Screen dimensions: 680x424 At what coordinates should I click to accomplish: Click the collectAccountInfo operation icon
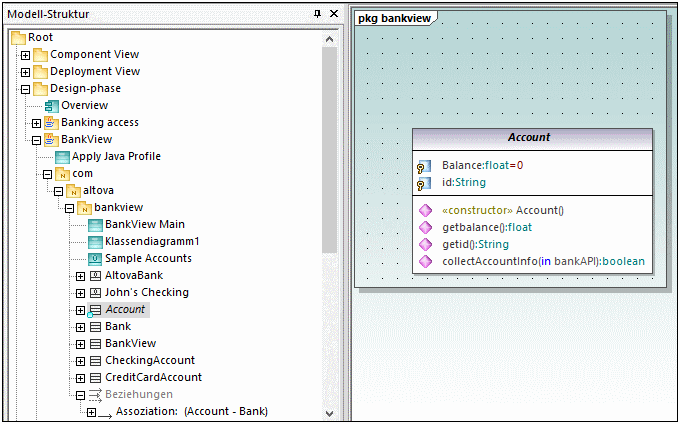pyautogui.click(x=425, y=262)
